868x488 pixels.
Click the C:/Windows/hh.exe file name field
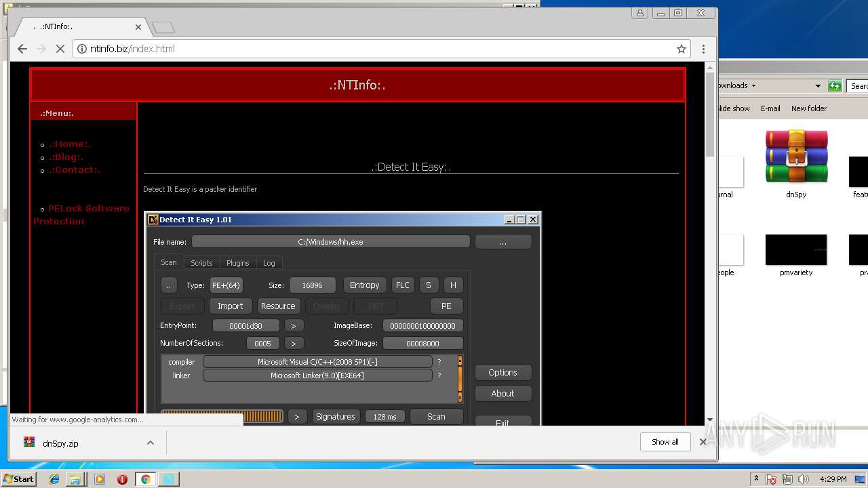pos(330,242)
